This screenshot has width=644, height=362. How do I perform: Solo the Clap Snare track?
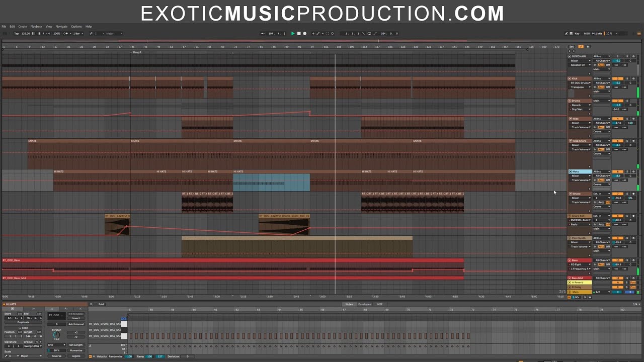coord(627,141)
